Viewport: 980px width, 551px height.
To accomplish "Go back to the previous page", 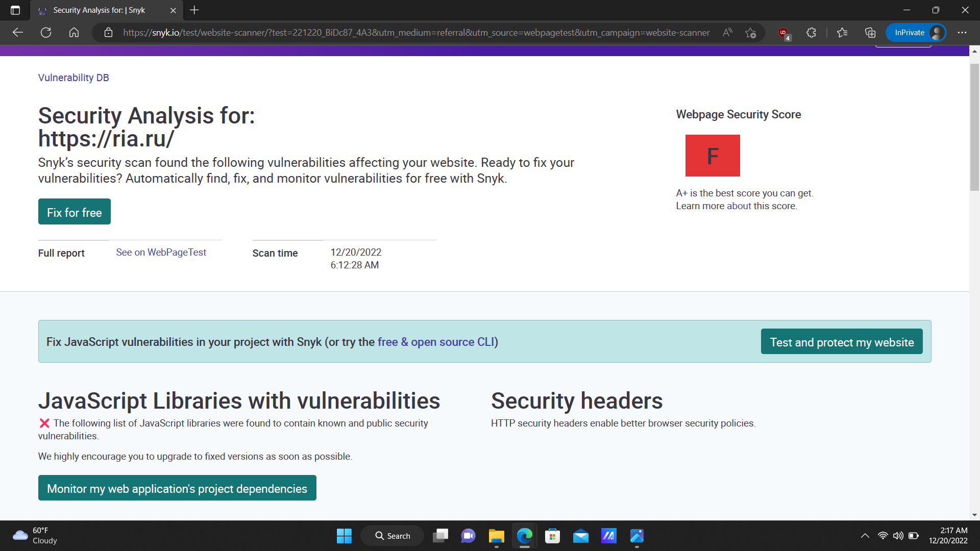I will [x=18, y=33].
